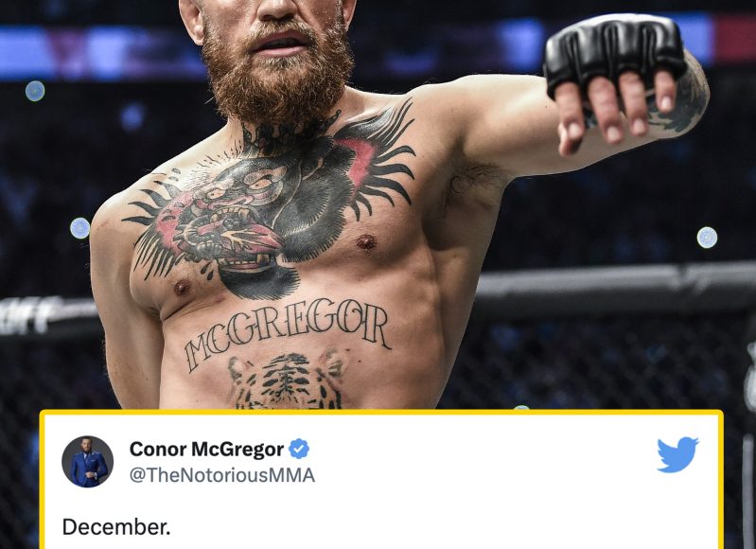Click the blue verified checkmark badge

coord(299,449)
